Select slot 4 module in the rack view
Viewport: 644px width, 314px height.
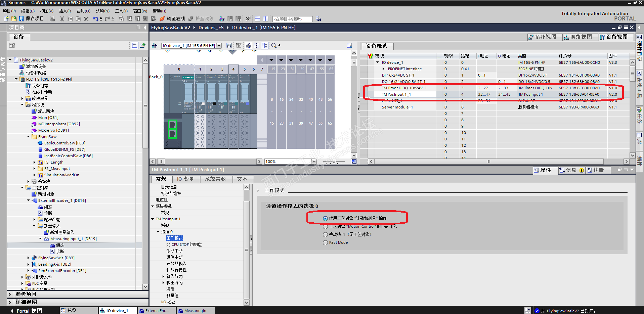click(233, 106)
